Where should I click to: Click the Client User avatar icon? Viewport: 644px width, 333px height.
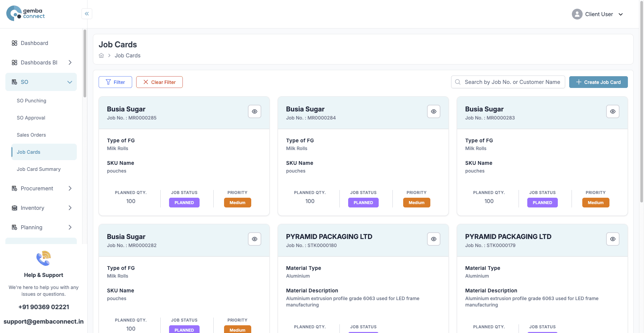tap(577, 14)
